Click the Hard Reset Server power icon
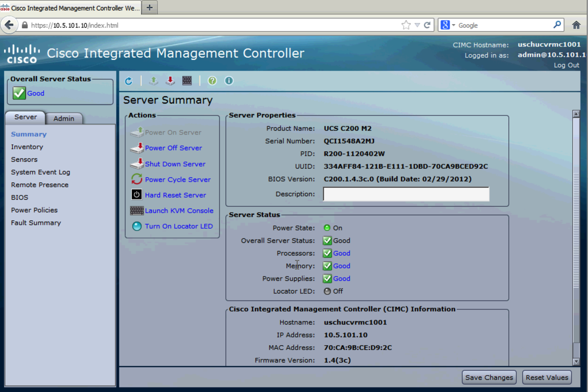The image size is (588, 392). [137, 195]
